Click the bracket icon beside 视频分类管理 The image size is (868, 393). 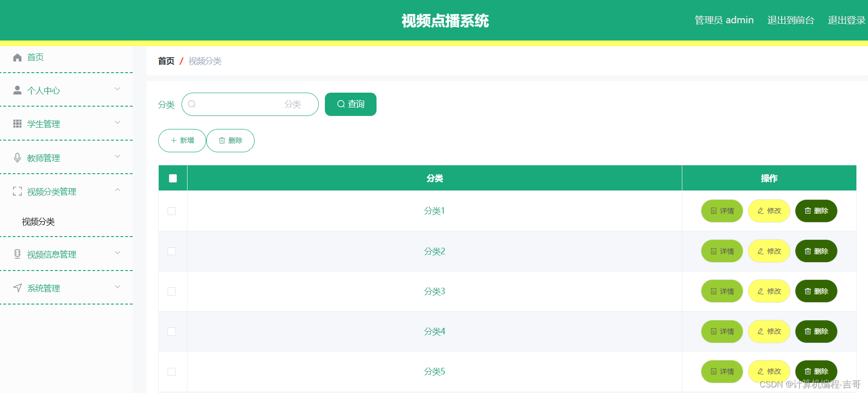click(17, 191)
